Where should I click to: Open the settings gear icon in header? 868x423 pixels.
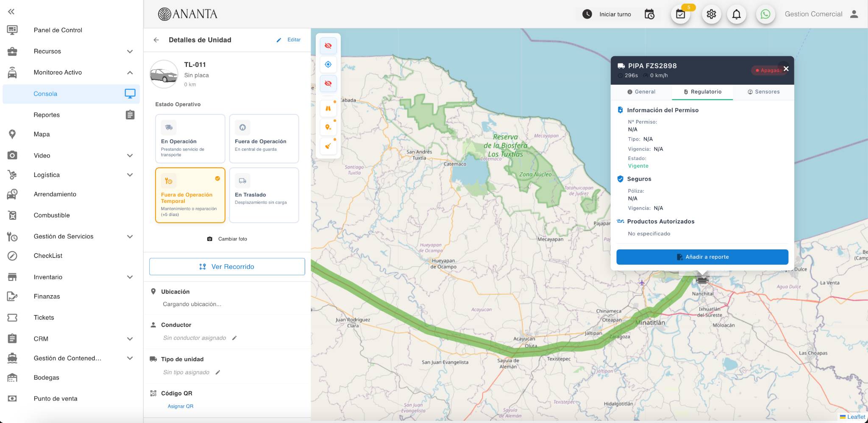[x=712, y=14]
